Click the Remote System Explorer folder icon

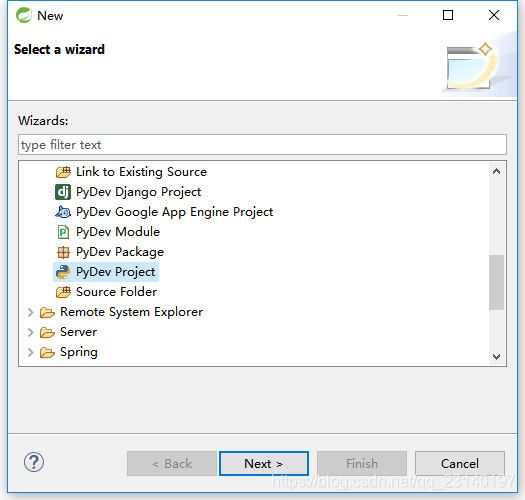(47, 312)
